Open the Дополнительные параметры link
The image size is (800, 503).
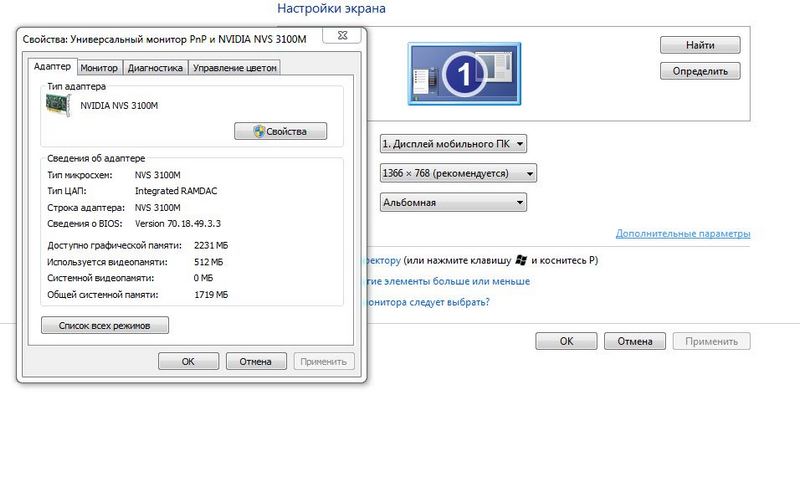click(682, 234)
